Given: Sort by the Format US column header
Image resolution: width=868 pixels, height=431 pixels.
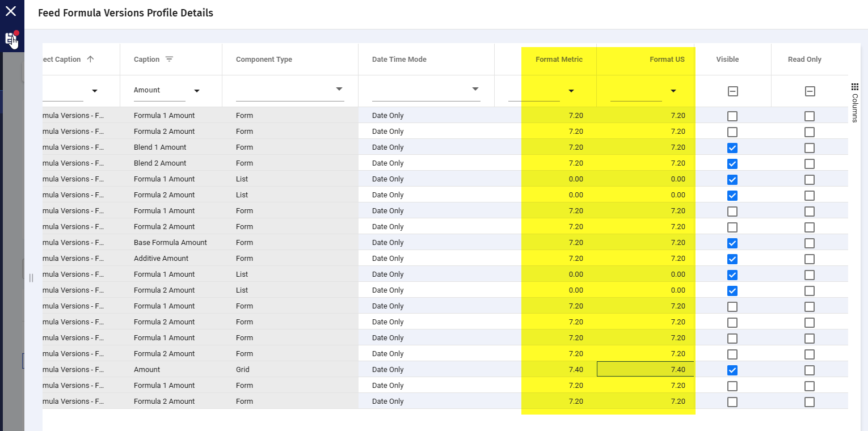Looking at the screenshot, I should pyautogui.click(x=667, y=59).
